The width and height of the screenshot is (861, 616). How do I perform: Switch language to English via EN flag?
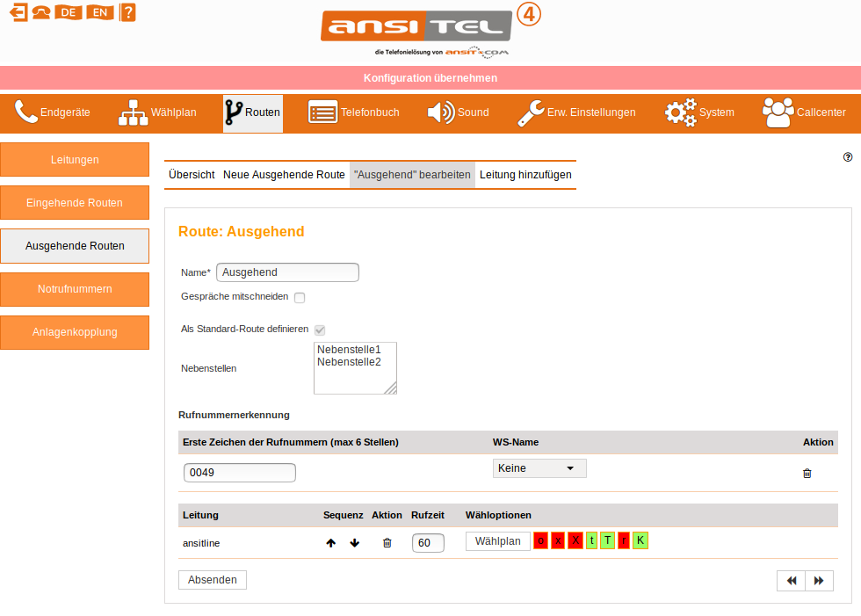click(100, 12)
